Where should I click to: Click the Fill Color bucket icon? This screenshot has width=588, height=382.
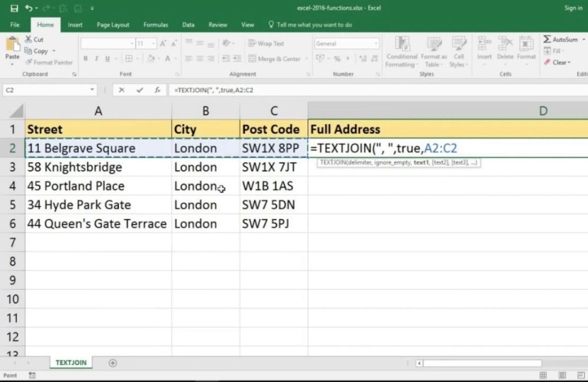(151, 59)
